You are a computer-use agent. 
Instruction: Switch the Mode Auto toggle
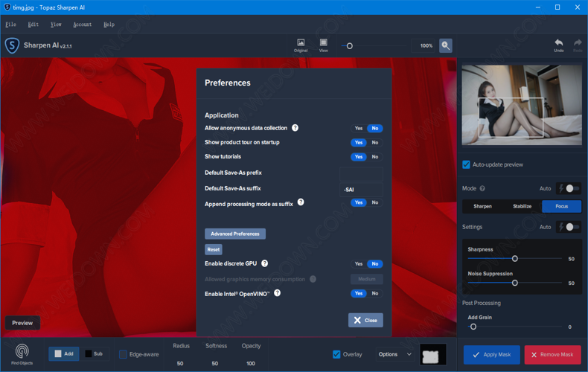[x=569, y=189]
